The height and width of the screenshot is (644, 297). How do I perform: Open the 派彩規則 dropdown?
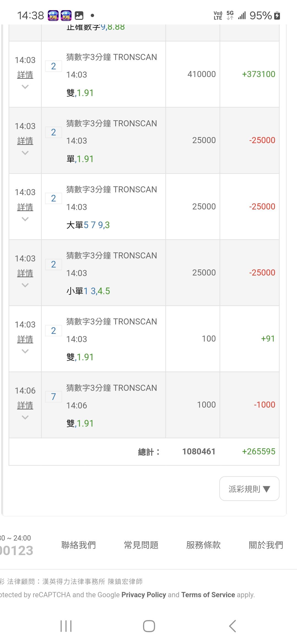[x=249, y=489]
